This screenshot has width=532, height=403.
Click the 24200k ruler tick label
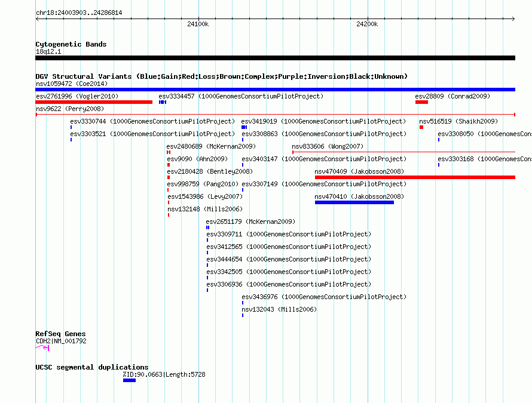(367, 24)
